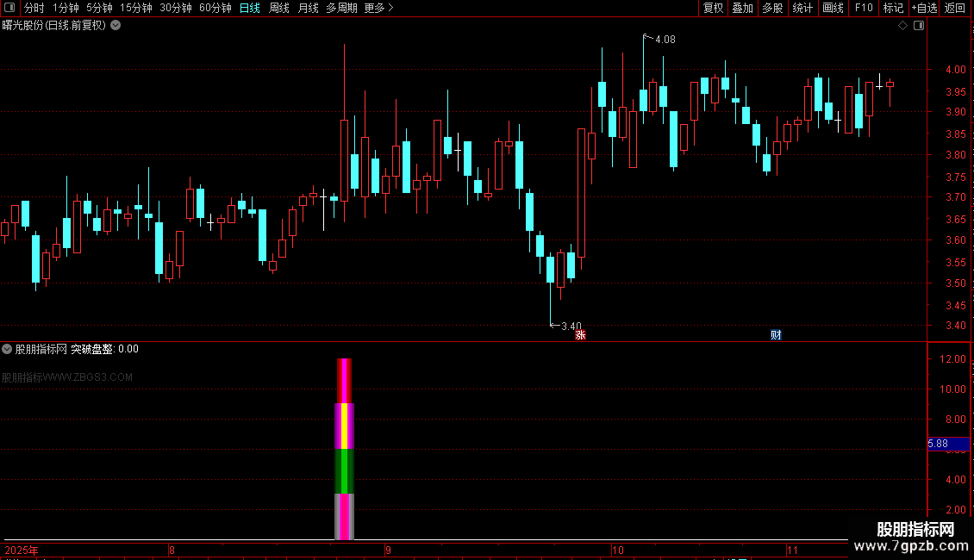Expand the 更多 periods menu
This screenshot has height=560, width=974.
click(378, 8)
